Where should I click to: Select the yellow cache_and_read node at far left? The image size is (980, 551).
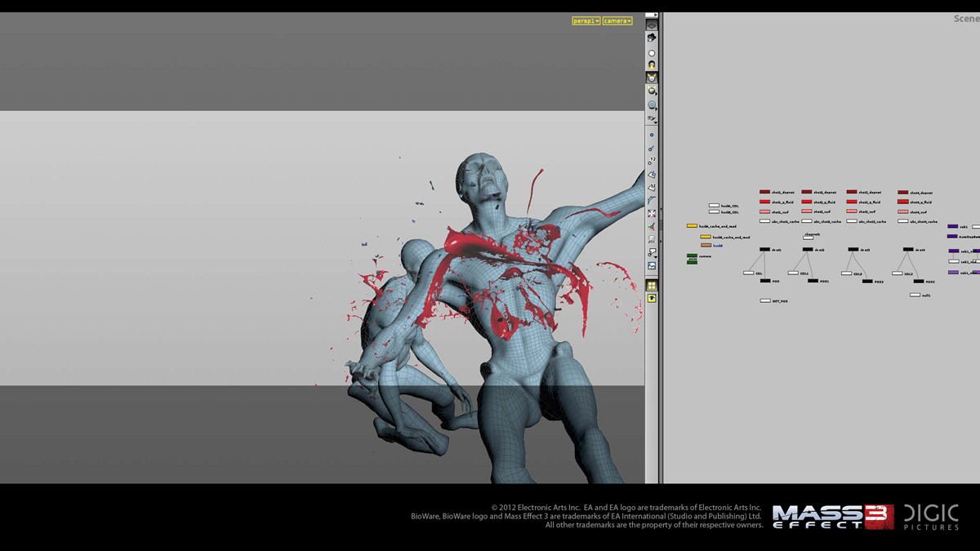[692, 226]
